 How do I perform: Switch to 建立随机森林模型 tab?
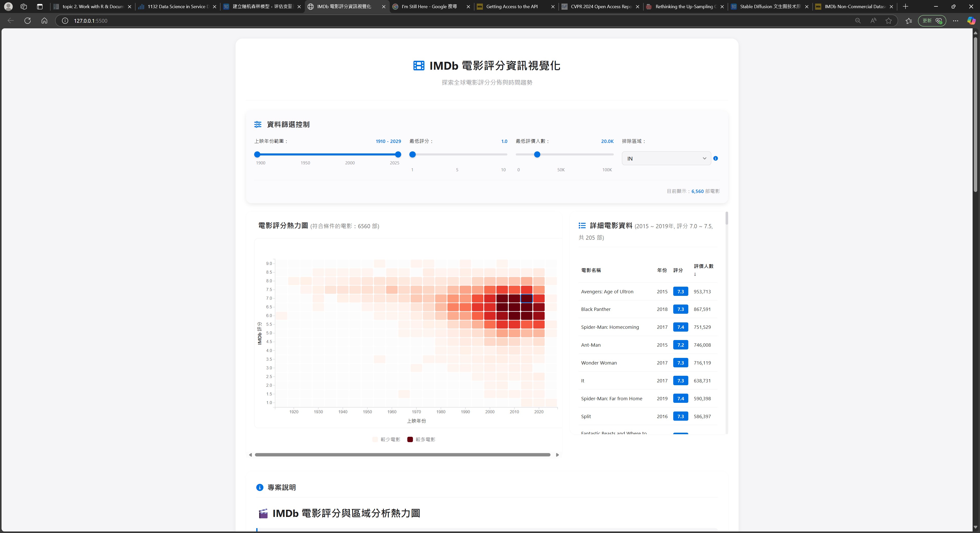(x=262, y=6)
